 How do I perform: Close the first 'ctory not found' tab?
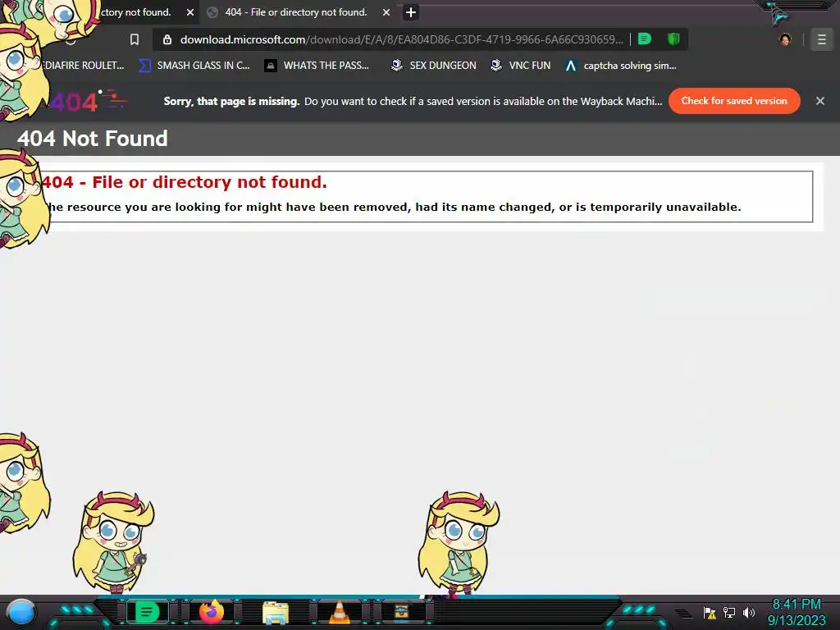point(190,12)
